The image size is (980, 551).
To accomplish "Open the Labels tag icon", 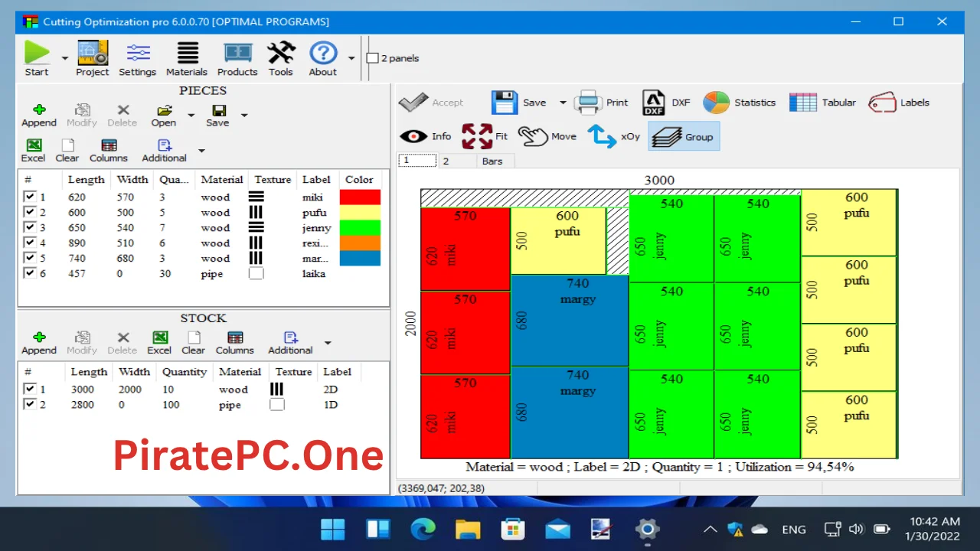I will click(899, 103).
